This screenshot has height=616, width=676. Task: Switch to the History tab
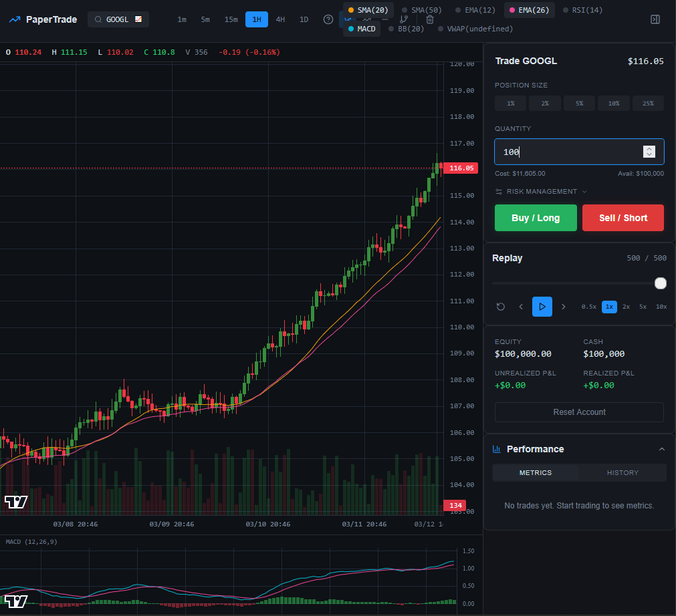(623, 472)
